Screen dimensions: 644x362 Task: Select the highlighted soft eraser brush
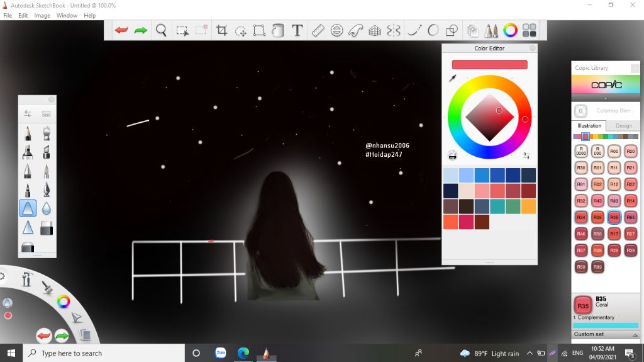click(x=28, y=208)
